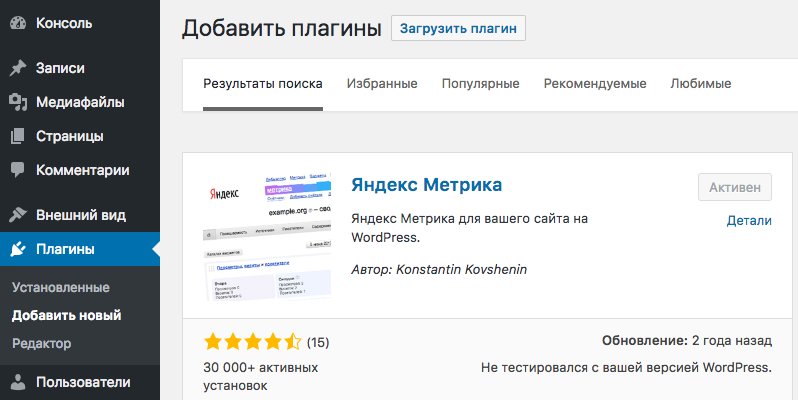This screenshot has height=400, width=798.
Task: Click the Загрузить плагин button
Action: (x=458, y=28)
